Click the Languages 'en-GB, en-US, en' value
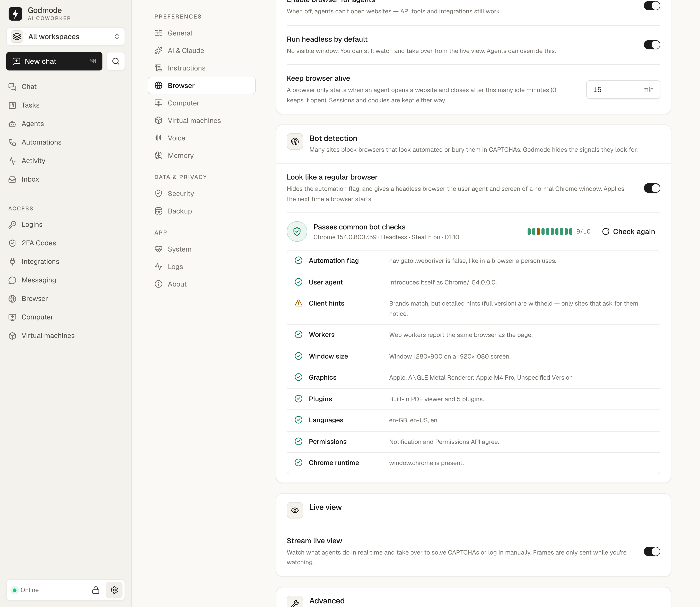Image resolution: width=700 pixels, height=607 pixels. pos(413,420)
